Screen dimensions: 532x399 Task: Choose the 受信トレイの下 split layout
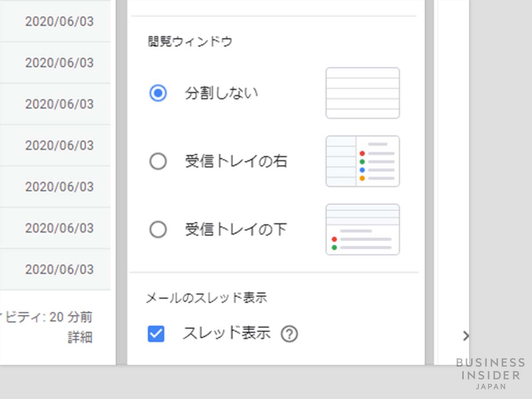coord(157,229)
